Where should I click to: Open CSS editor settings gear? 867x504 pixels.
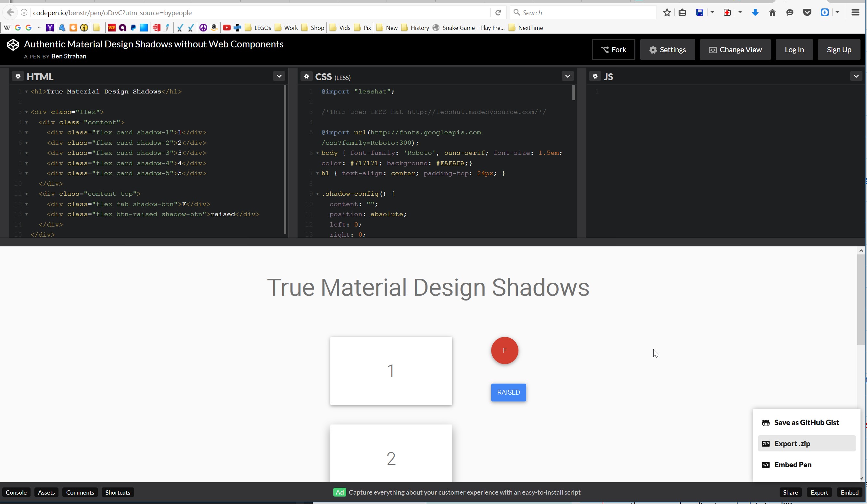point(306,76)
